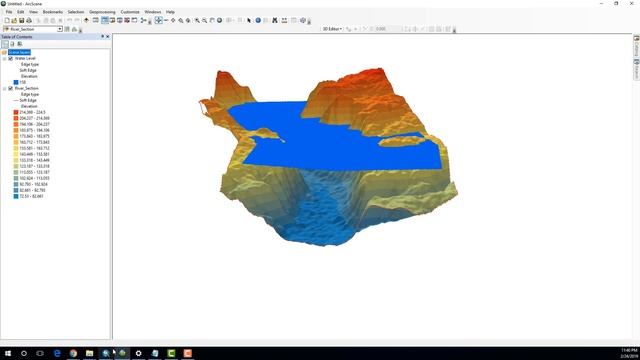Close the Table of Contents panel
This screenshot has width=640, height=360.
[x=108, y=37]
